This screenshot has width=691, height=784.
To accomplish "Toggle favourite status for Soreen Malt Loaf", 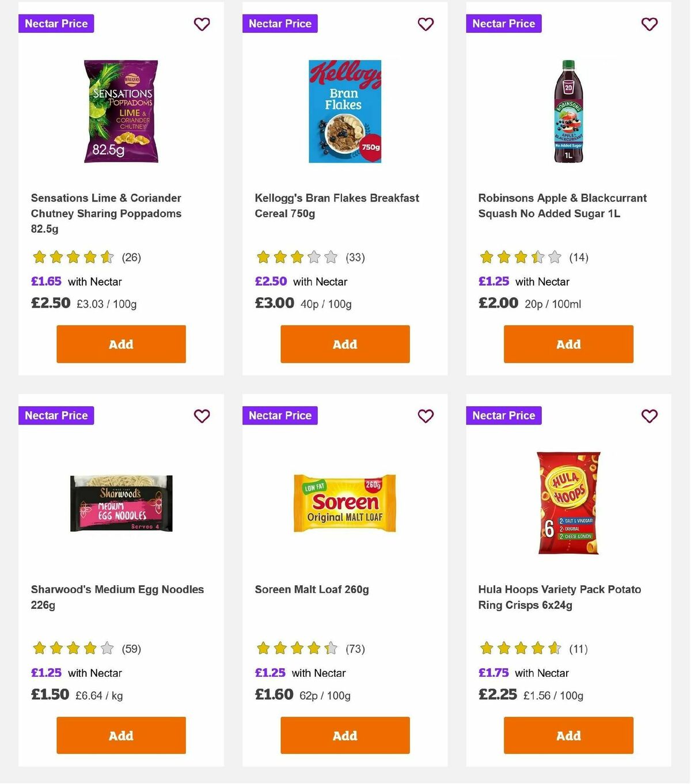I will [426, 416].
